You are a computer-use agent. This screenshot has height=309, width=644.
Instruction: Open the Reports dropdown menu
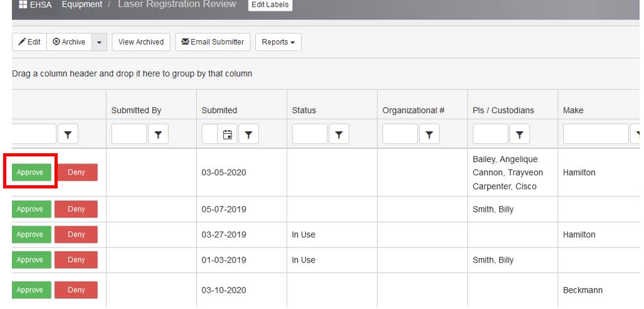point(278,42)
